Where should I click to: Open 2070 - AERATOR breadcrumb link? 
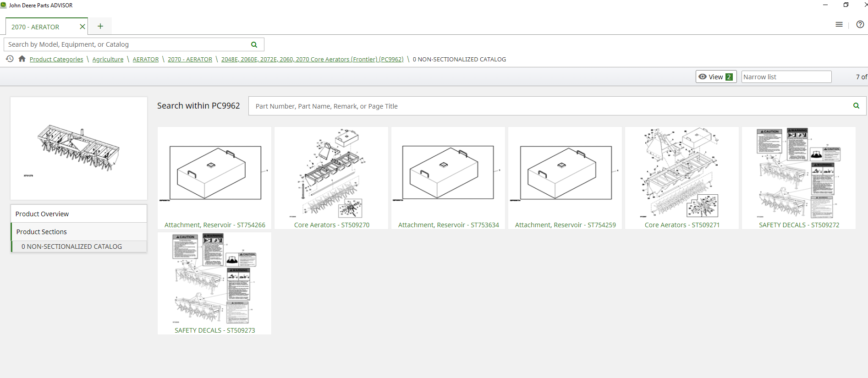[x=190, y=59]
